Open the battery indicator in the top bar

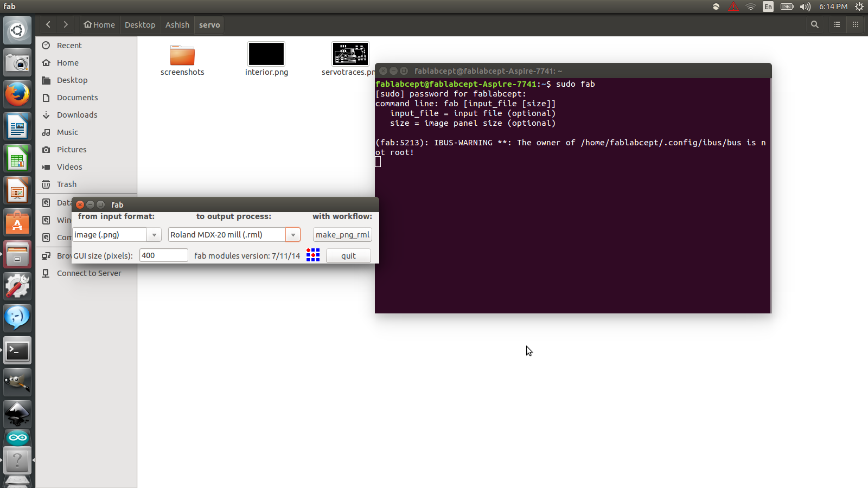(787, 7)
